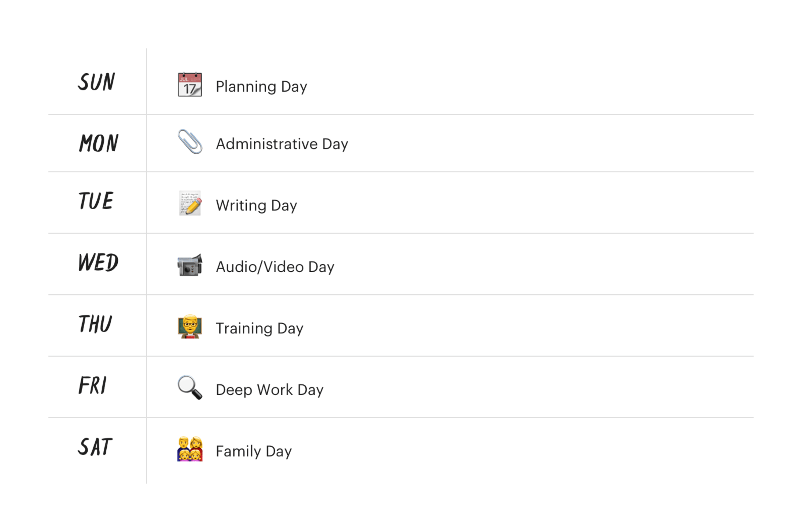802x532 pixels.
Task: Select the WED day heading
Action: [98, 262]
